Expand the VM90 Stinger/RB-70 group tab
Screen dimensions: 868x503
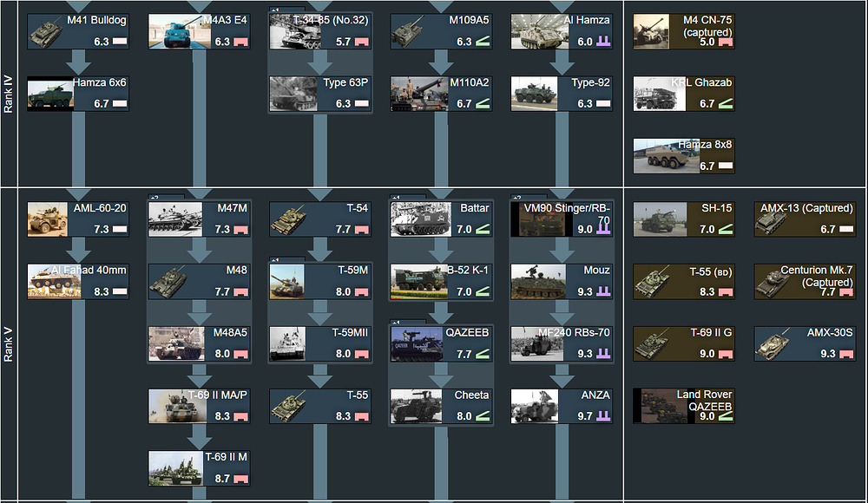(x=517, y=198)
